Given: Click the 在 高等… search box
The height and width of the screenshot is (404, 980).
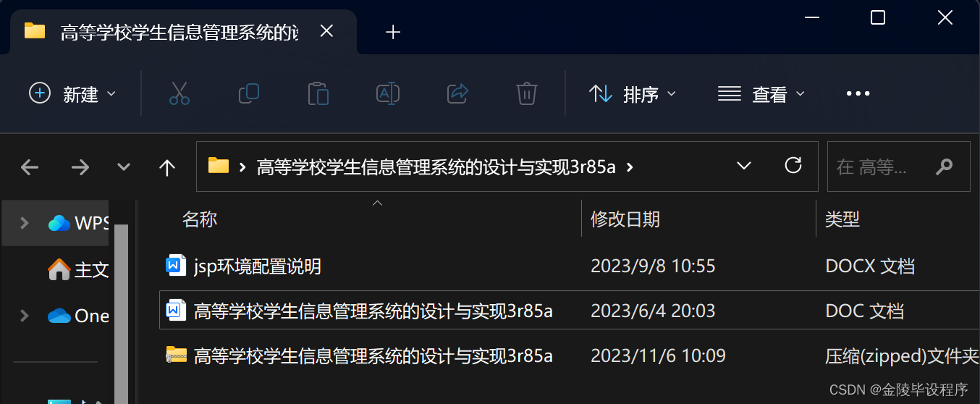Looking at the screenshot, I should point(898,167).
